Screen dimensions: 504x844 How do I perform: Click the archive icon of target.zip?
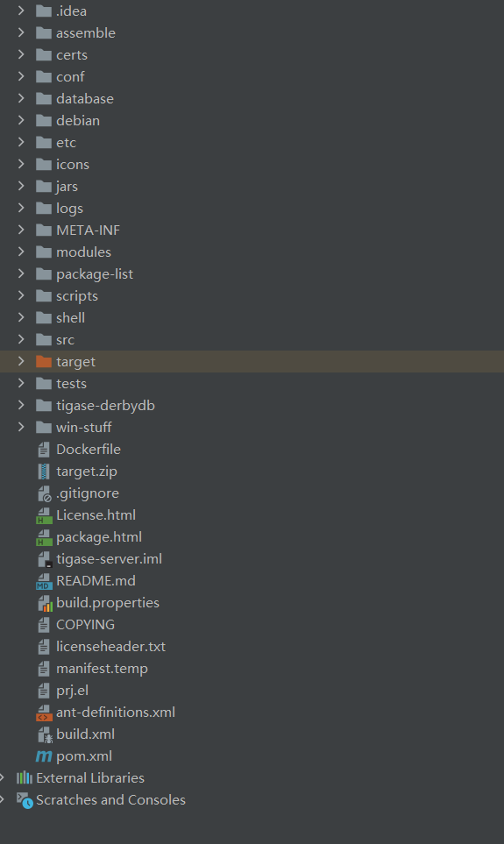pos(44,472)
